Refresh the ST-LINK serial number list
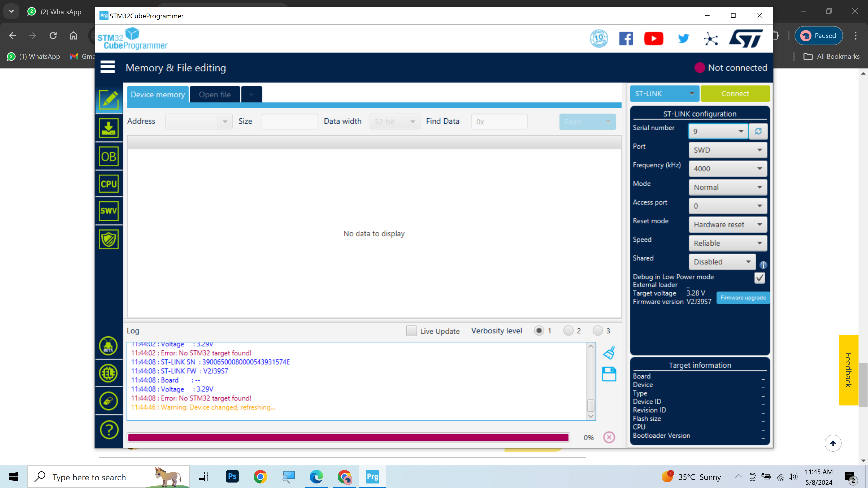Viewport: 868px width, 488px height. click(758, 131)
